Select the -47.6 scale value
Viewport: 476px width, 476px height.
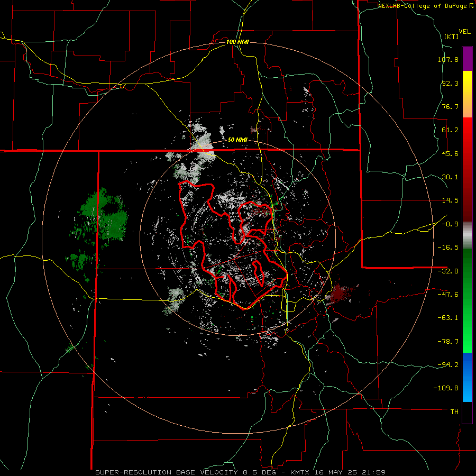point(448,295)
